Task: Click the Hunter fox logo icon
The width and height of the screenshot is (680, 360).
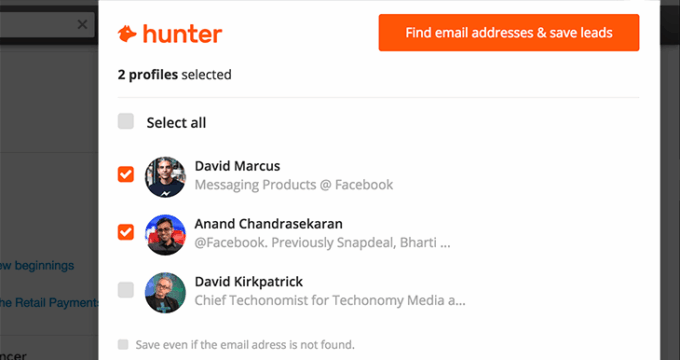Action: [127, 34]
